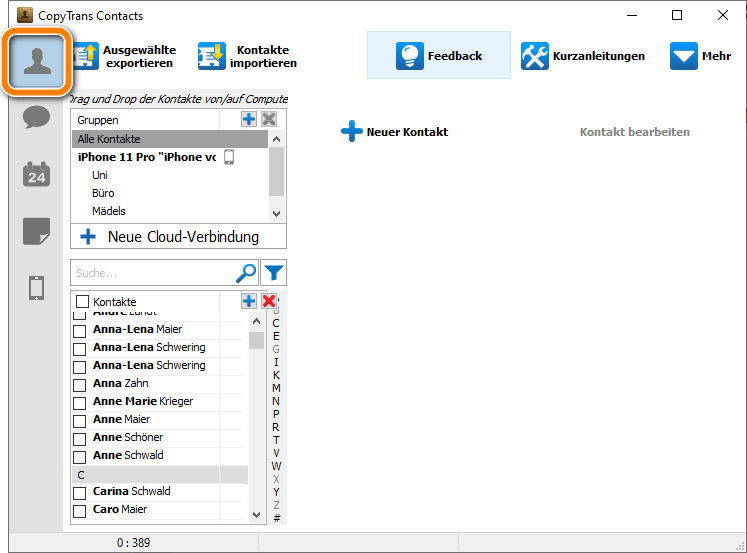Open the Contacts section in sidebar
747x553 pixels.
pos(37,62)
